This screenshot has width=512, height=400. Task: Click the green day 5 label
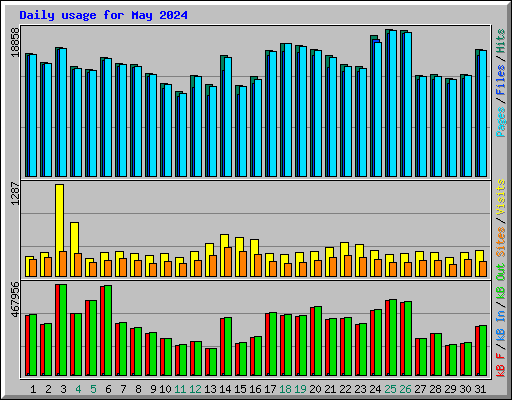point(93,389)
